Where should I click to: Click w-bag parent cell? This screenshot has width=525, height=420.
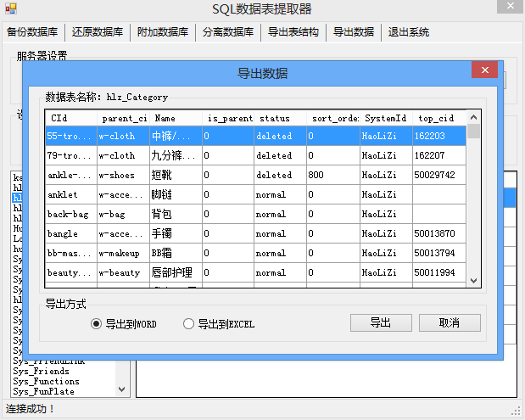(124, 214)
